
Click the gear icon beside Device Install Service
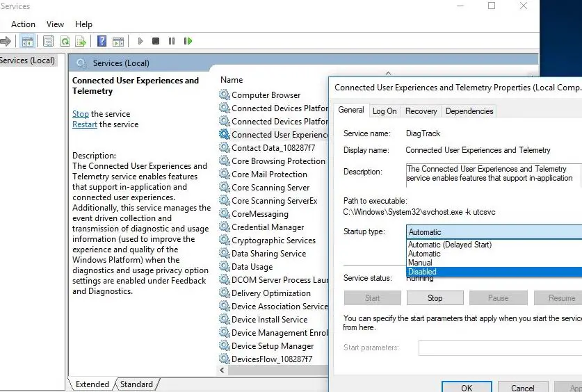224,319
